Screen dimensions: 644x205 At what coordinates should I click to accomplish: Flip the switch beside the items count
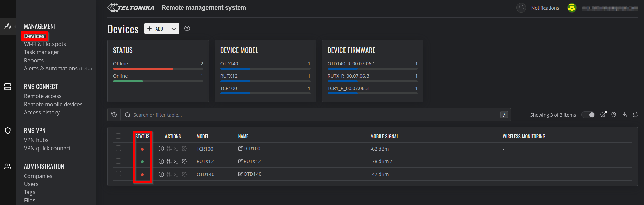588,115
